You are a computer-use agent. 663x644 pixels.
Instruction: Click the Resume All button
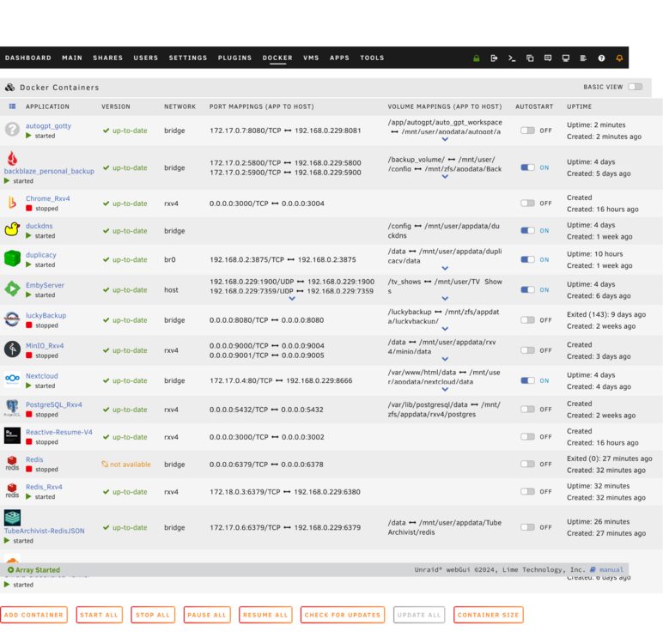[x=265, y=615]
